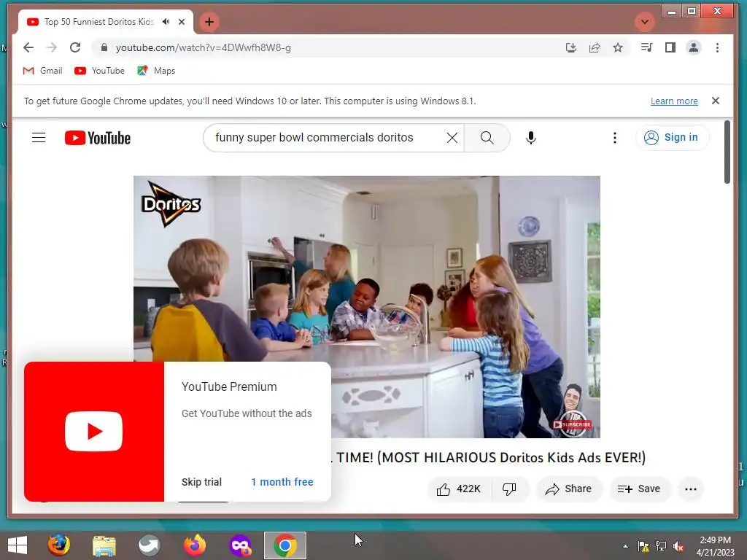Viewport: 747px width, 560px height.
Task: Choose 1 month free in Premium popup
Action: pos(282,482)
